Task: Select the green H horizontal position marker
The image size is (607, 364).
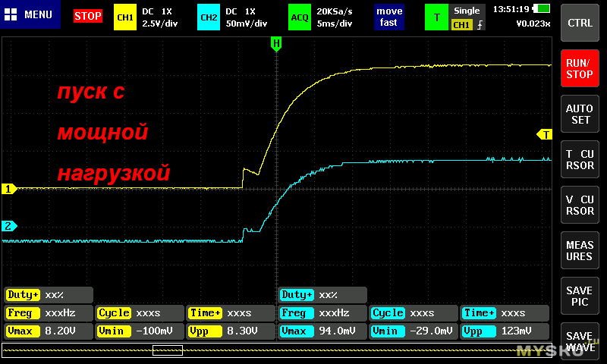Action: [276, 44]
